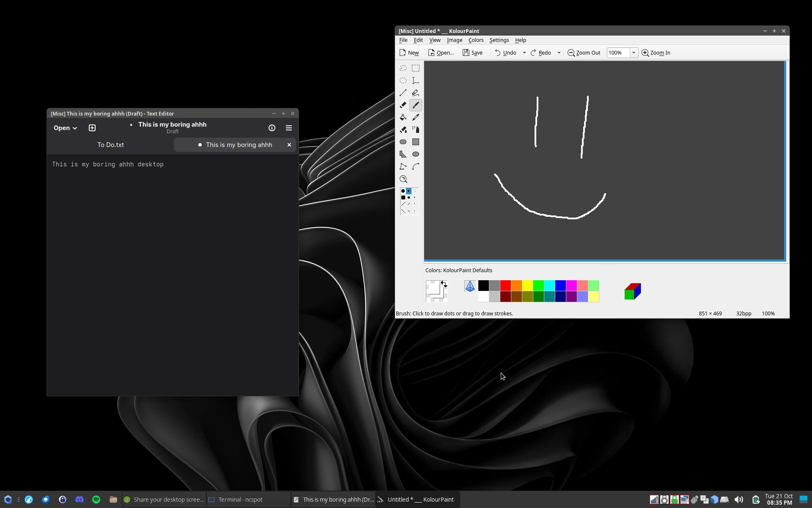This screenshot has height=508, width=812.
Task: Swap foreground and background colors
Action: [444, 283]
